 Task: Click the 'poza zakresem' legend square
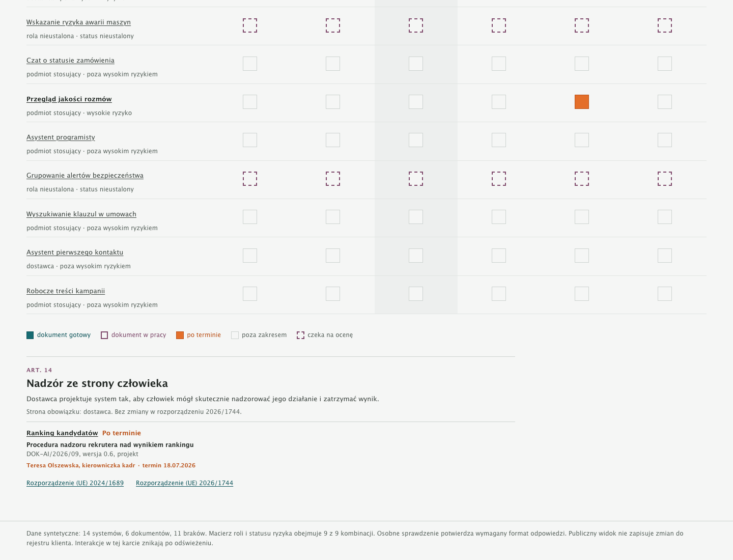(x=235, y=335)
